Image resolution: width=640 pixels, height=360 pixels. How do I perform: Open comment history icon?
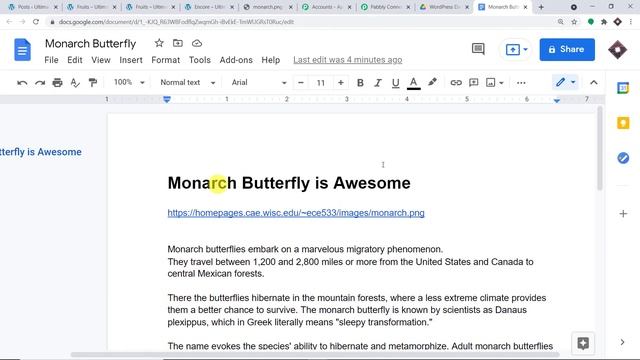pyautogui.click(x=478, y=49)
